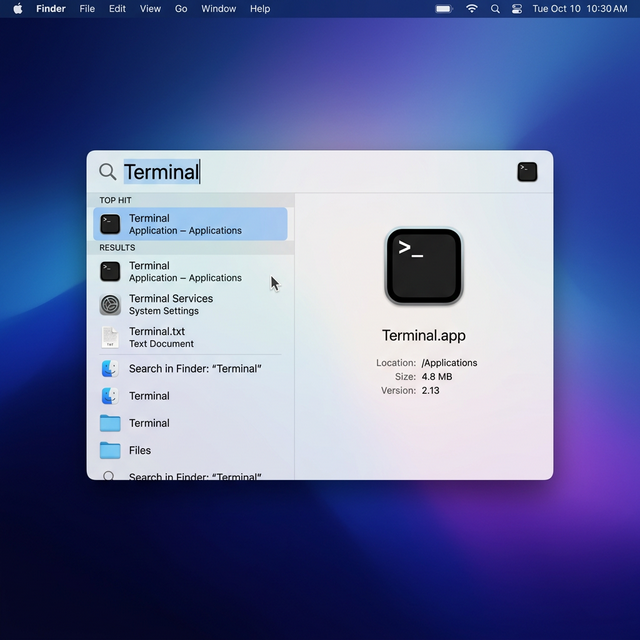Select the Terminal.txt text document
The height and width of the screenshot is (640, 640).
tap(190, 337)
